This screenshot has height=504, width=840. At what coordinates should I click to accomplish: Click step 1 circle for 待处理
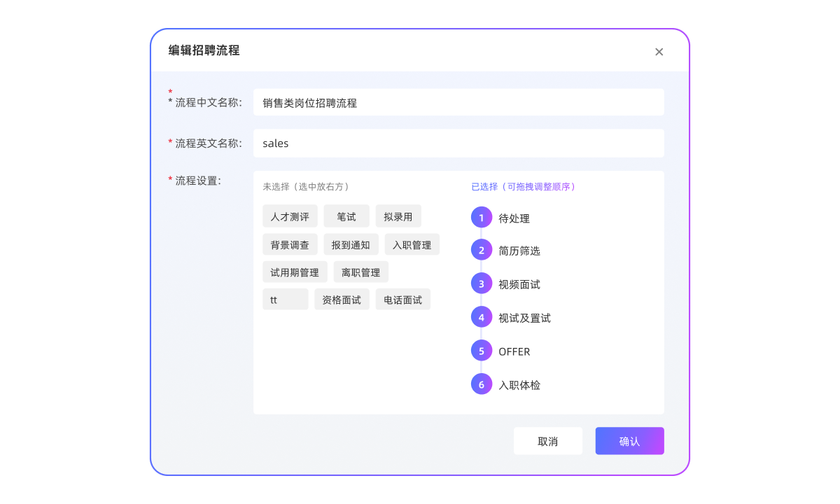click(482, 217)
